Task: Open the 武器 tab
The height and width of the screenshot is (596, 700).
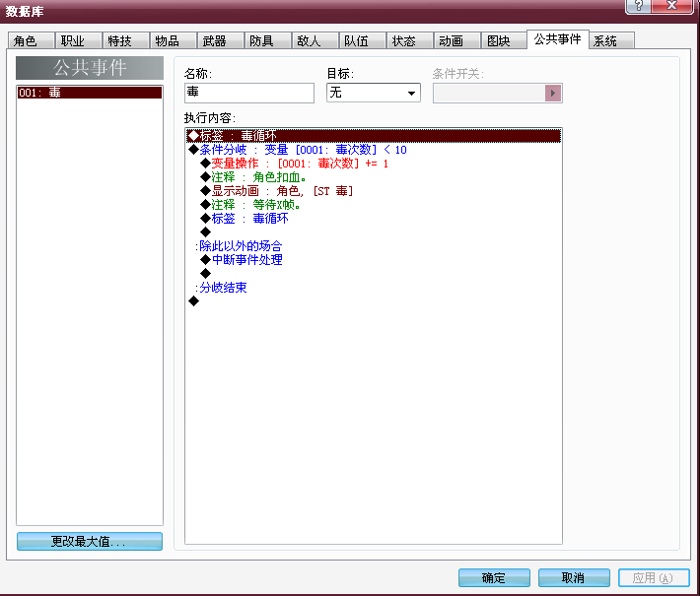Action: point(221,41)
